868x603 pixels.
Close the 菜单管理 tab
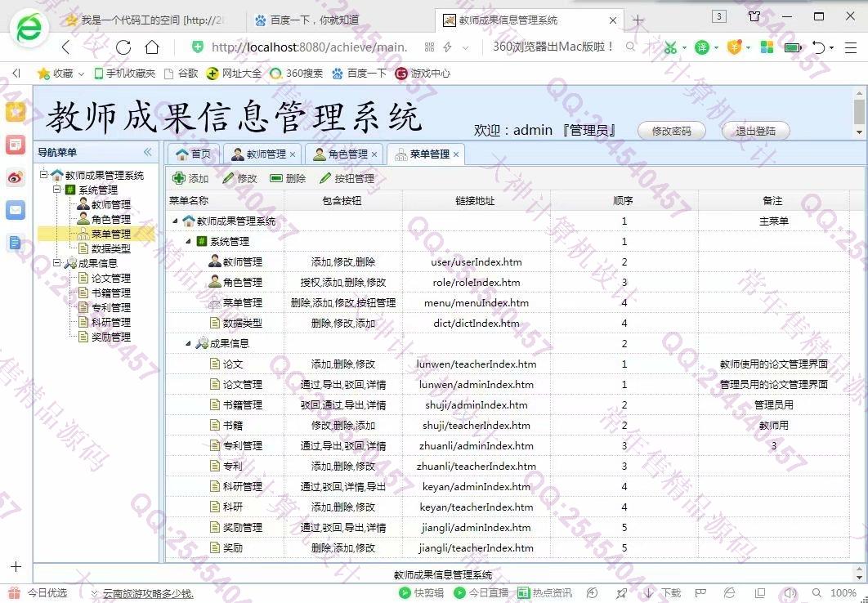455,154
